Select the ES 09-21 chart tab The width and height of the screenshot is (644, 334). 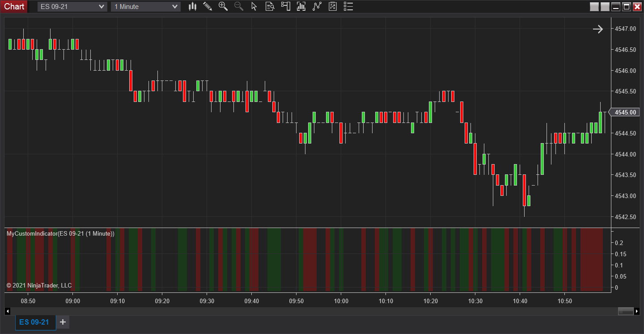35,322
